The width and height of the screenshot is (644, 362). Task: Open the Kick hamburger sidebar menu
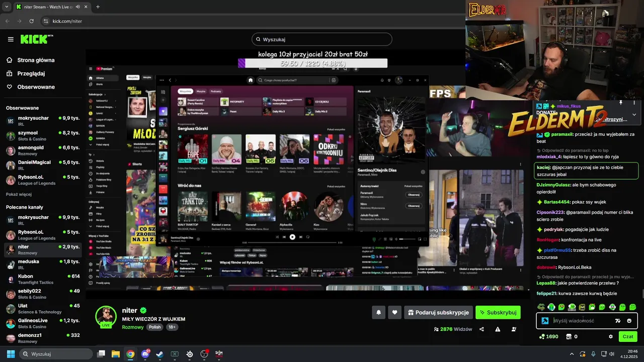(11, 39)
